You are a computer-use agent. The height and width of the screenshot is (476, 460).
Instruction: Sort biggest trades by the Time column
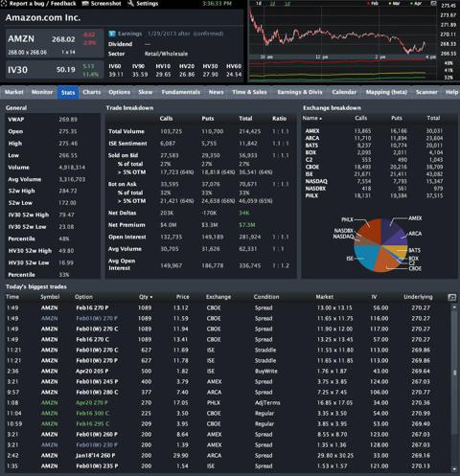[x=12, y=297]
